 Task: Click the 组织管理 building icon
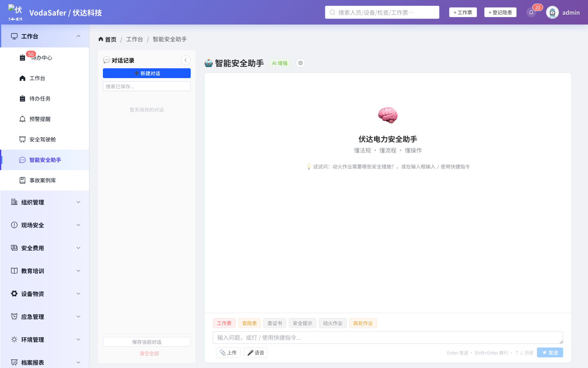(x=14, y=202)
